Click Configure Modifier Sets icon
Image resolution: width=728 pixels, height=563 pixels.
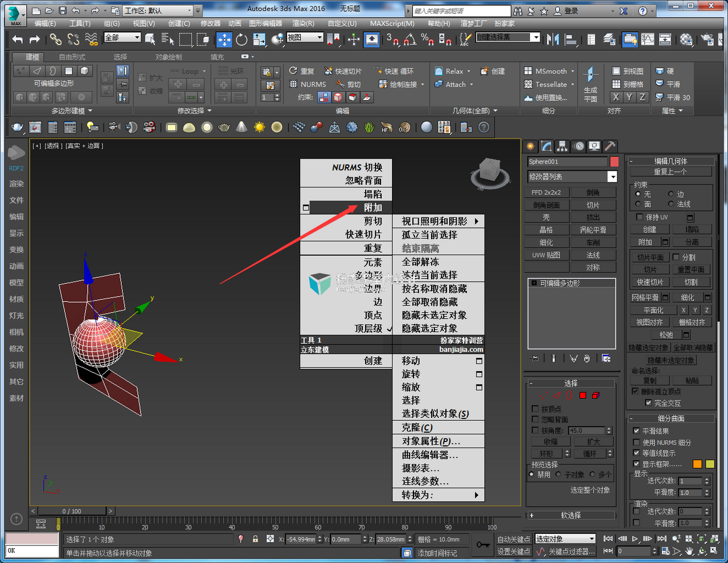[x=606, y=358]
